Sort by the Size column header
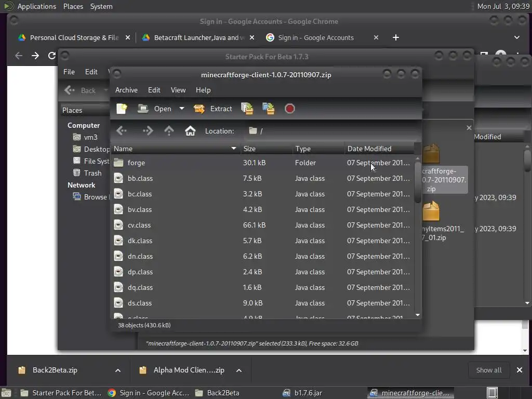532x399 pixels. [267, 149]
